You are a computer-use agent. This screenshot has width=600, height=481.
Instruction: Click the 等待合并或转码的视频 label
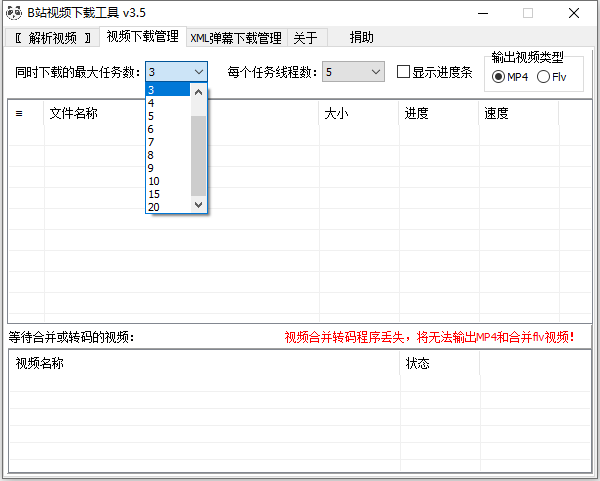click(72, 337)
